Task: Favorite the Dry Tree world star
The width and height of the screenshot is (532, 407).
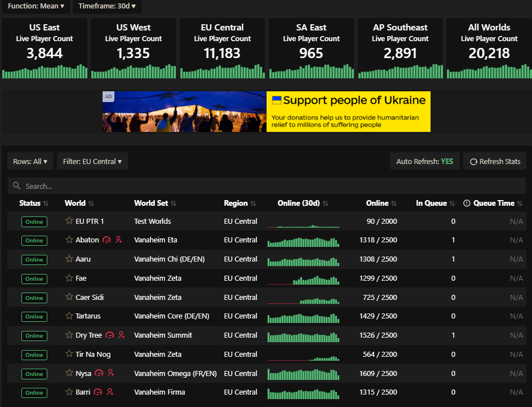Action: coord(69,335)
